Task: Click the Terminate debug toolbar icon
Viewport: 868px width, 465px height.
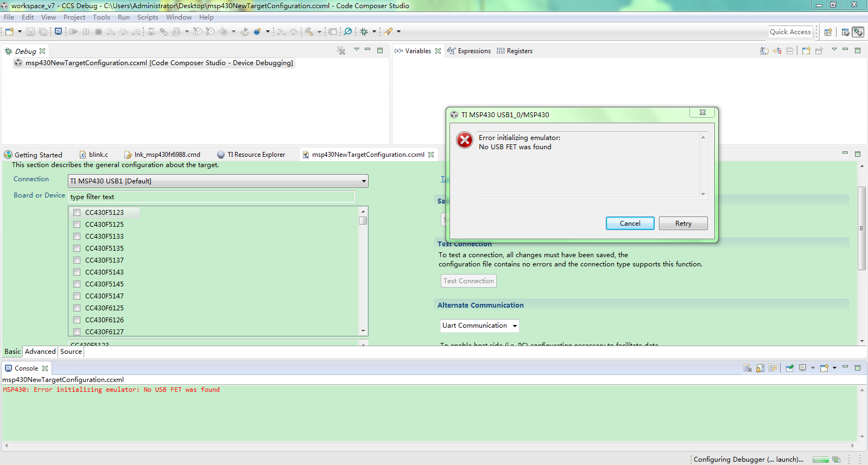Action: (x=98, y=32)
